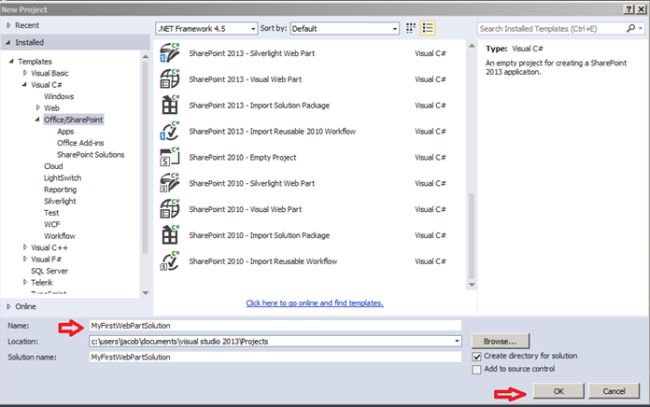Image resolution: width=650 pixels, height=407 pixels.
Task: Enable Add to source control checkbox
Action: pyautogui.click(x=477, y=369)
